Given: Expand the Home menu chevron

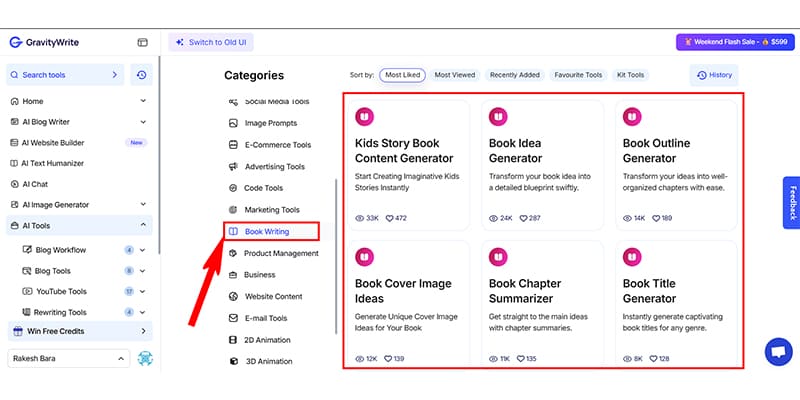Looking at the screenshot, I should click(143, 101).
